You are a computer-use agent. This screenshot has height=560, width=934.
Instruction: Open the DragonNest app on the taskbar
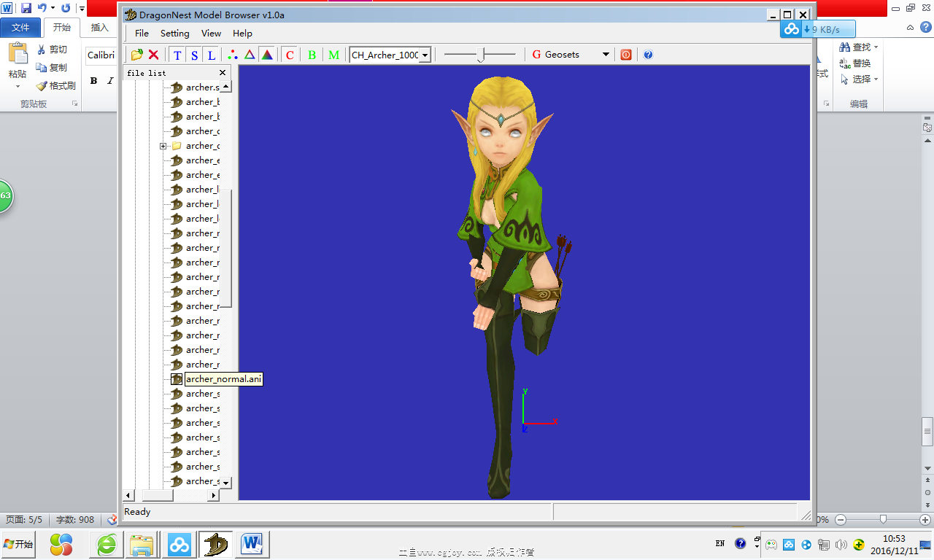point(216,544)
